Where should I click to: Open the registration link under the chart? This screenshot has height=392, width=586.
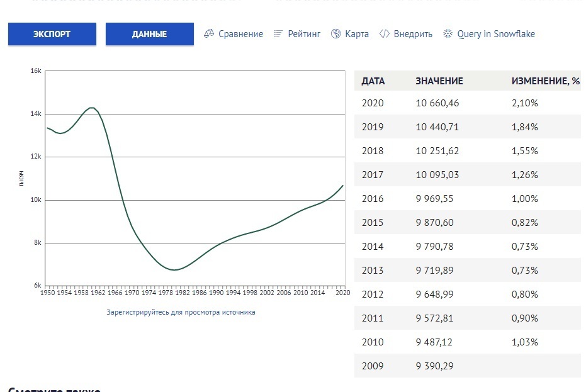181,312
